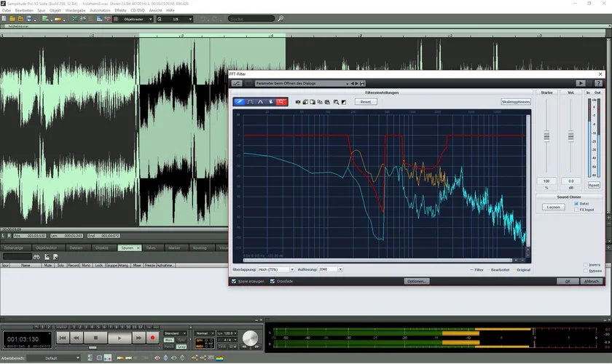Toggle the Crossfade checkbox
Image resolution: width=612 pixels, height=364 pixels.
[x=272, y=281]
